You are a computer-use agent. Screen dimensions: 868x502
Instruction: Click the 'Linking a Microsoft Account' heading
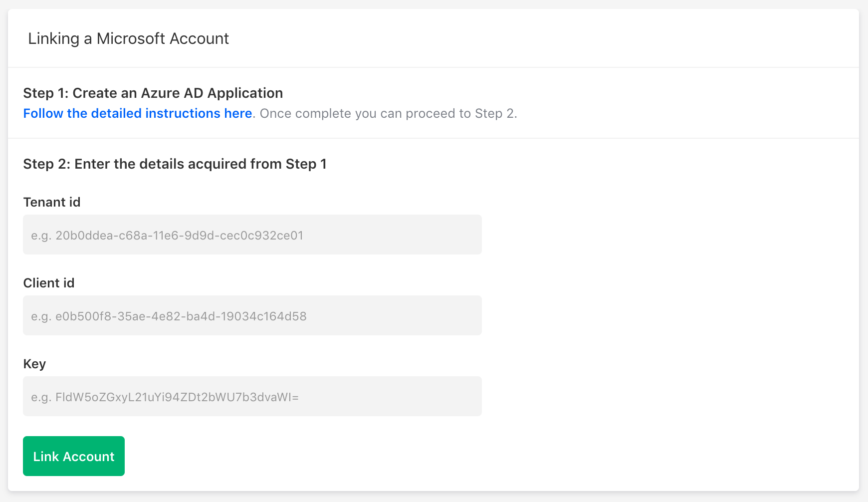point(129,38)
